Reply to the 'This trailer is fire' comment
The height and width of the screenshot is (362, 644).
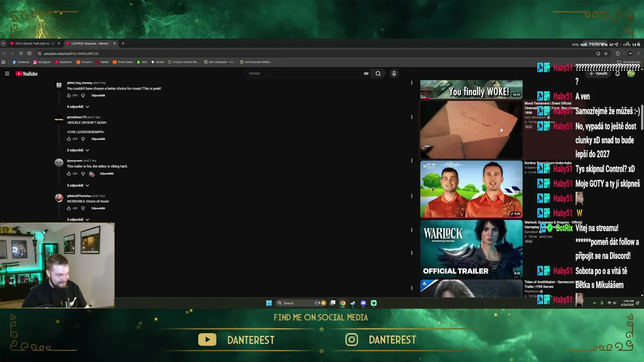tap(107, 173)
